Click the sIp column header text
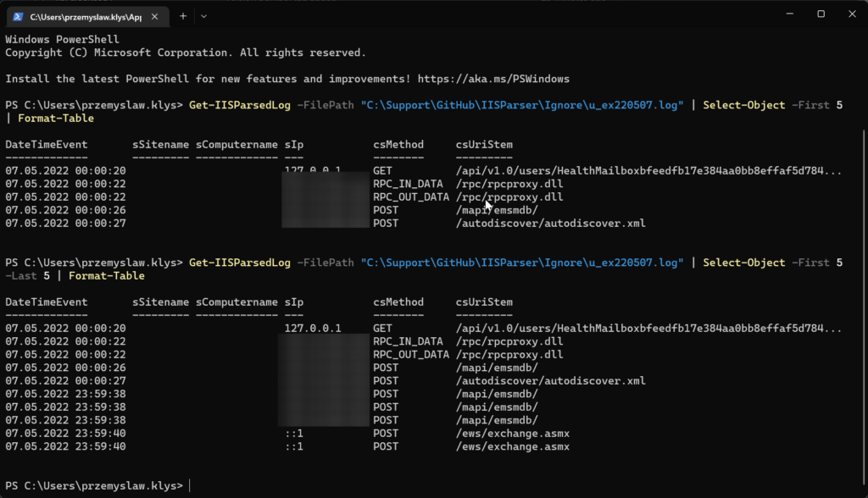Screen dimensions: 868x498 (x=292, y=144)
